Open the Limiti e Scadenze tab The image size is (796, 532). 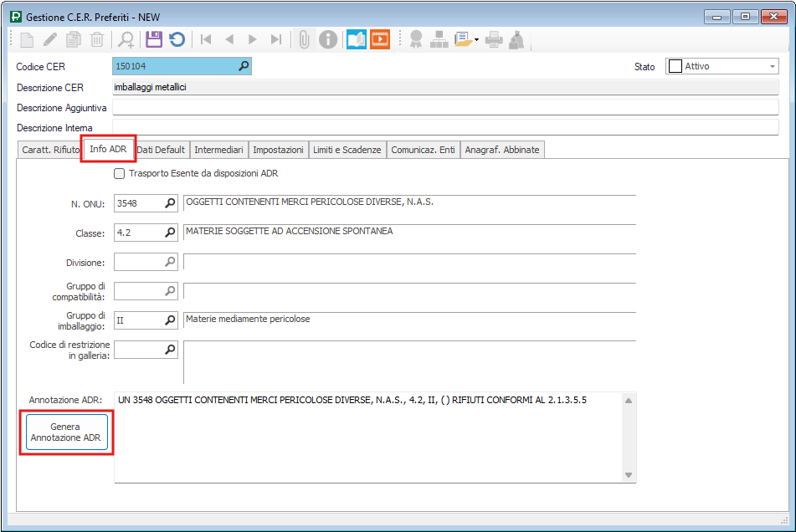(x=347, y=150)
